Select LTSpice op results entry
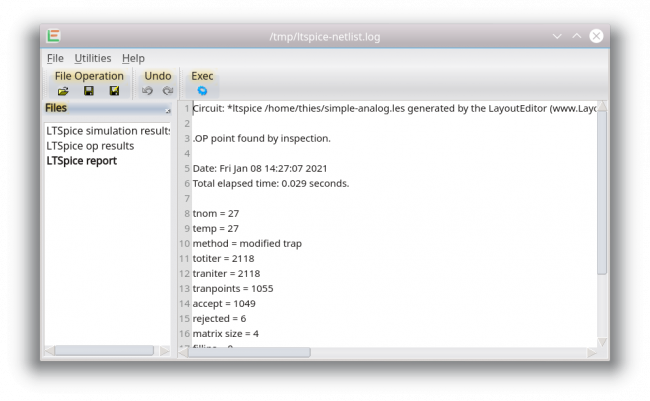Viewport: 650px width, 401px height. pyautogui.click(x=90, y=146)
